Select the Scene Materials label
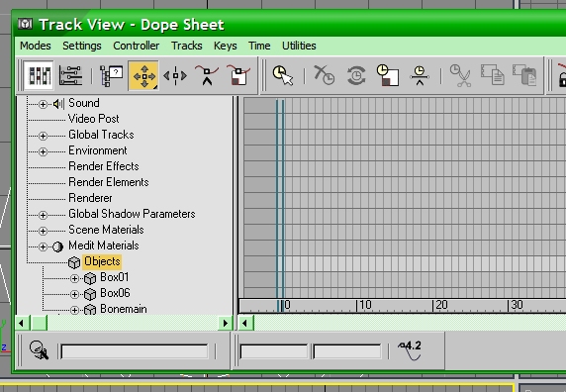Screen dimensions: 566x392 (106, 230)
